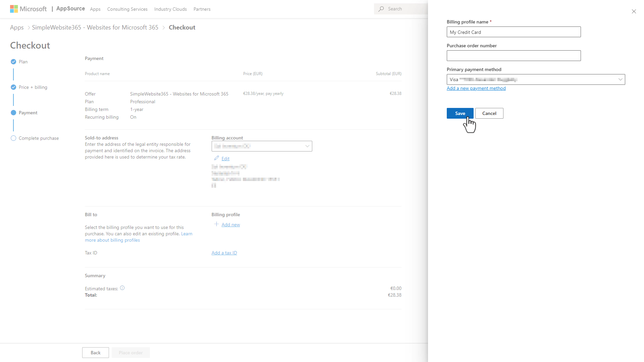Click the Add a new payment method link
Image resolution: width=644 pixels, height=362 pixels.
[x=476, y=88]
